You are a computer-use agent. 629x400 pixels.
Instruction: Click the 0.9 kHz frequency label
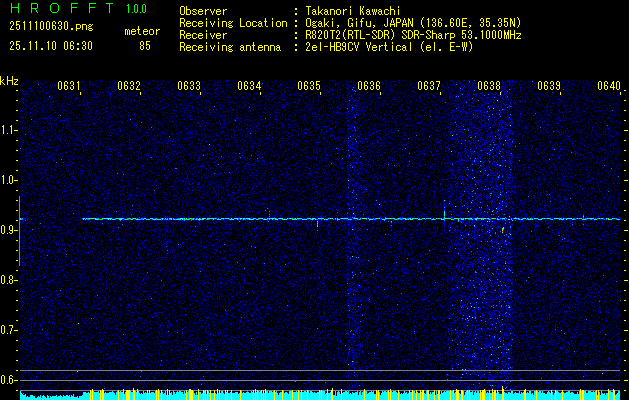pos(8,230)
